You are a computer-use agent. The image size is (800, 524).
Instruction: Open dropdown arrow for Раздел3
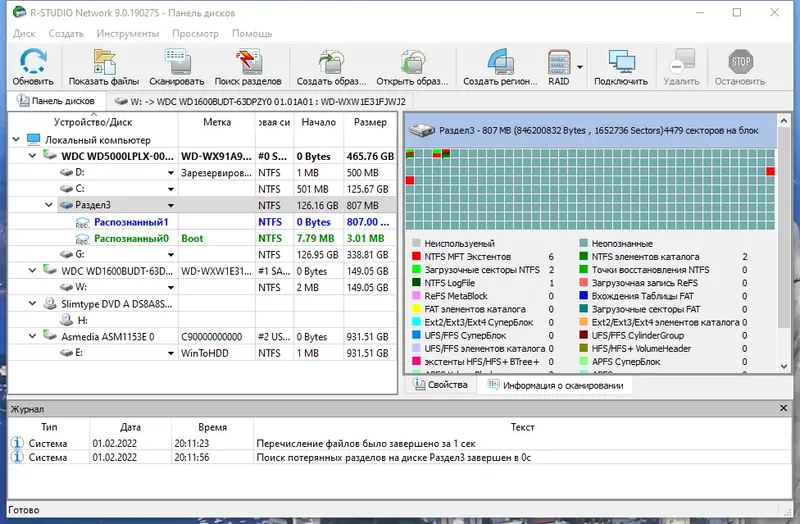(x=171, y=206)
